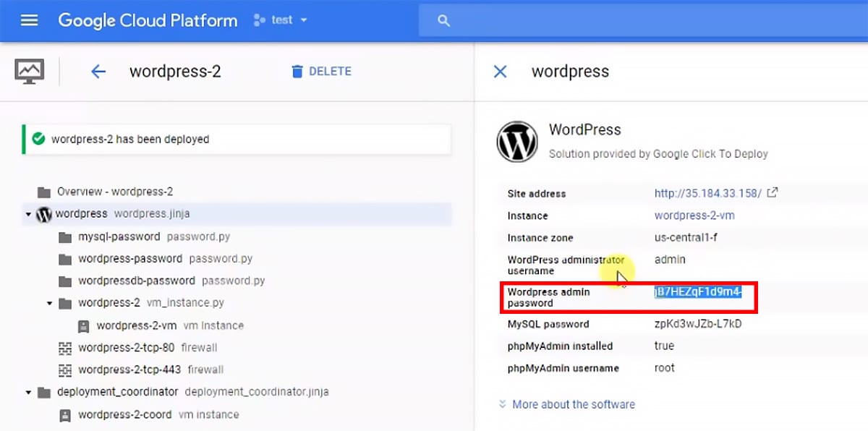The height and width of the screenshot is (431, 868).
Task: Select Overview - wordpress-2 tree row
Action: click(x=237, y=192)
